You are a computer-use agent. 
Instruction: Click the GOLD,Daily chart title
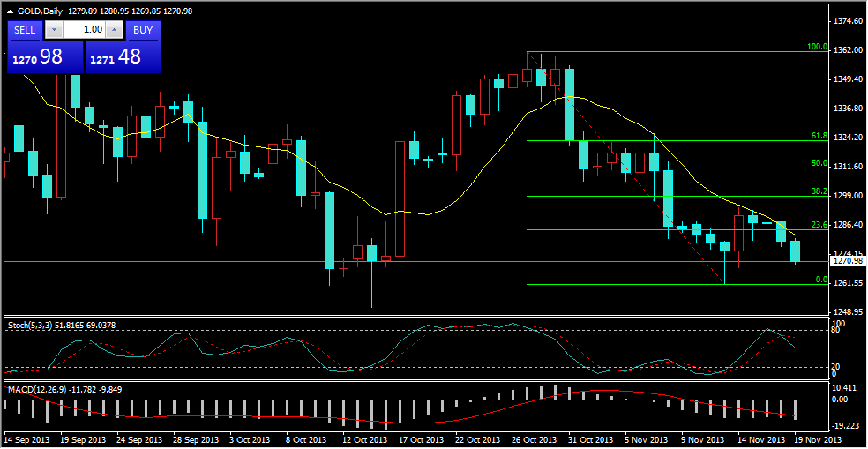[x=47, y=10]
